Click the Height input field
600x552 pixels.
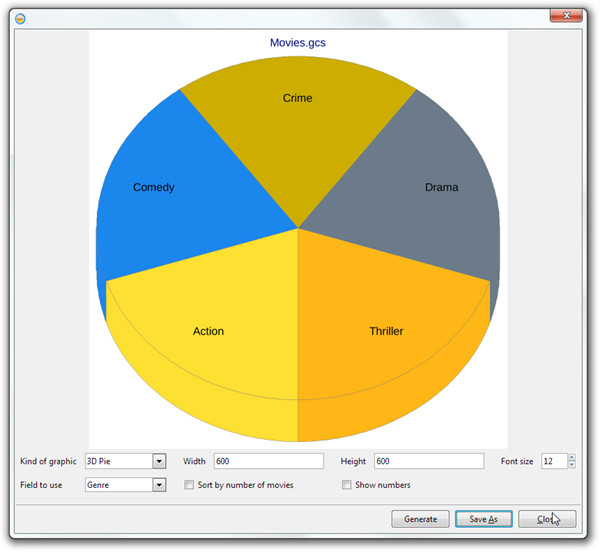point(429,461)
